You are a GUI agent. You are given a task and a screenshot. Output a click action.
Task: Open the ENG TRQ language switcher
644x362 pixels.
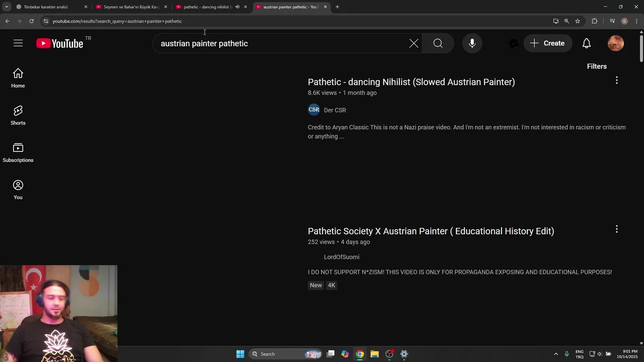tap(580, 354)
